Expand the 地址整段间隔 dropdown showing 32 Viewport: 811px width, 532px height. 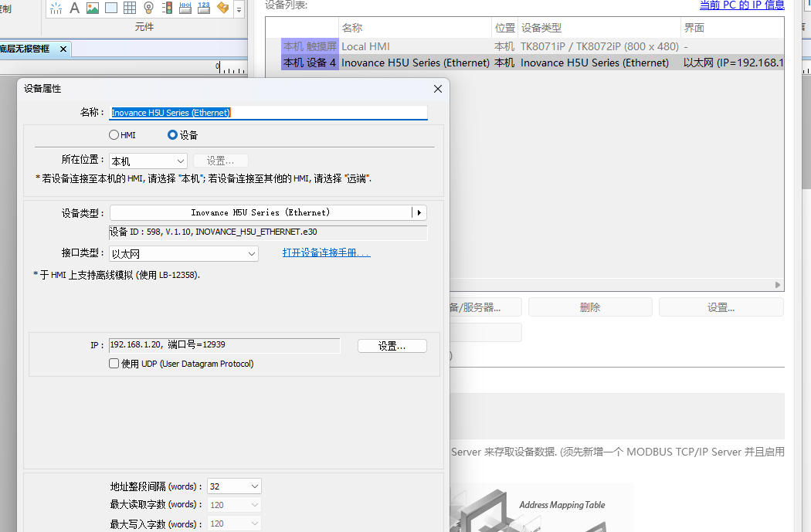[x=234, y=486]
